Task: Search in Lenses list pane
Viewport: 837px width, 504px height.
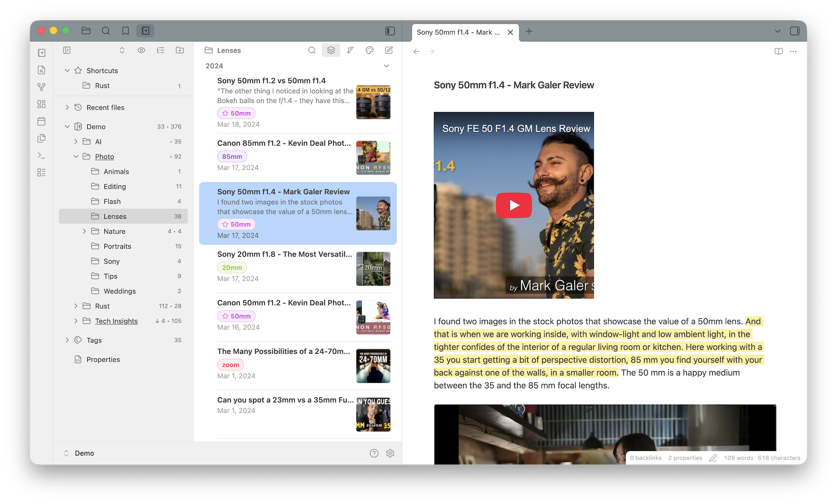Action: click(312, 50)
